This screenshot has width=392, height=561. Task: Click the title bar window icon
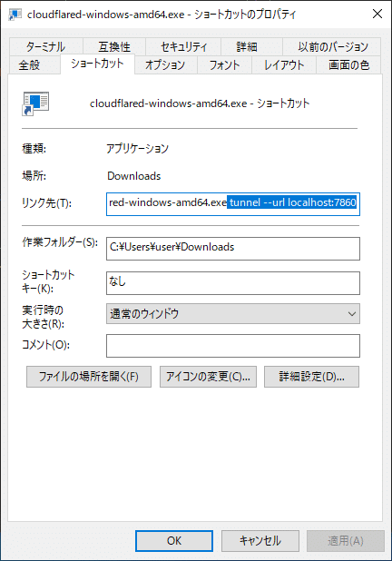point(15,14)
